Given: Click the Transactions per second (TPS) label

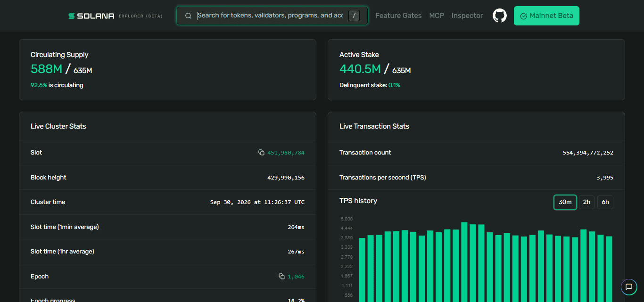Looking at the screenshot, I should (383, 178).
